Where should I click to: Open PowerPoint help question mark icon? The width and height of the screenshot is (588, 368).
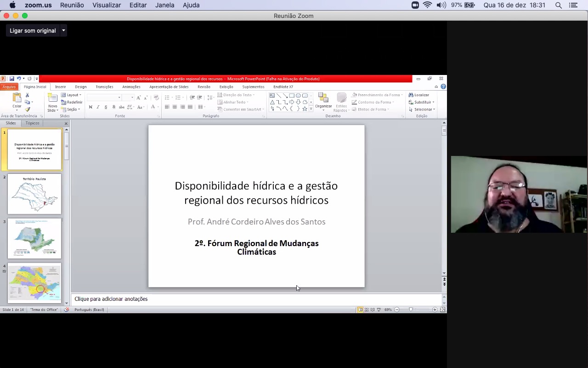coord(443,86)
